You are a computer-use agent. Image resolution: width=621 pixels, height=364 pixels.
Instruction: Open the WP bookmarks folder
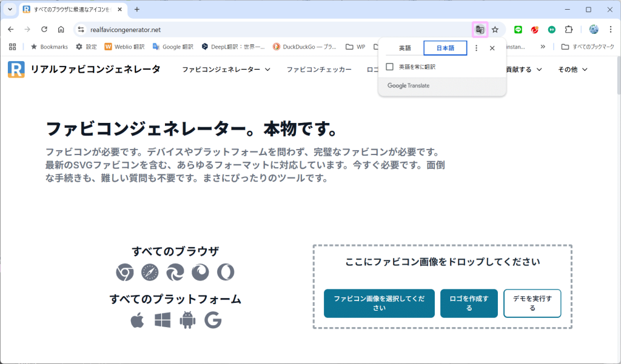pyautogui.click(x=355, y=47)
